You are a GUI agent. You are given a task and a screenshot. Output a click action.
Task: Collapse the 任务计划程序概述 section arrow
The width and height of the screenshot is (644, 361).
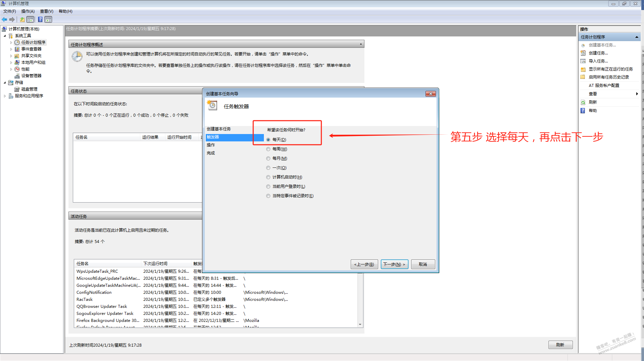pyautogui.click(x=361, y=44)
